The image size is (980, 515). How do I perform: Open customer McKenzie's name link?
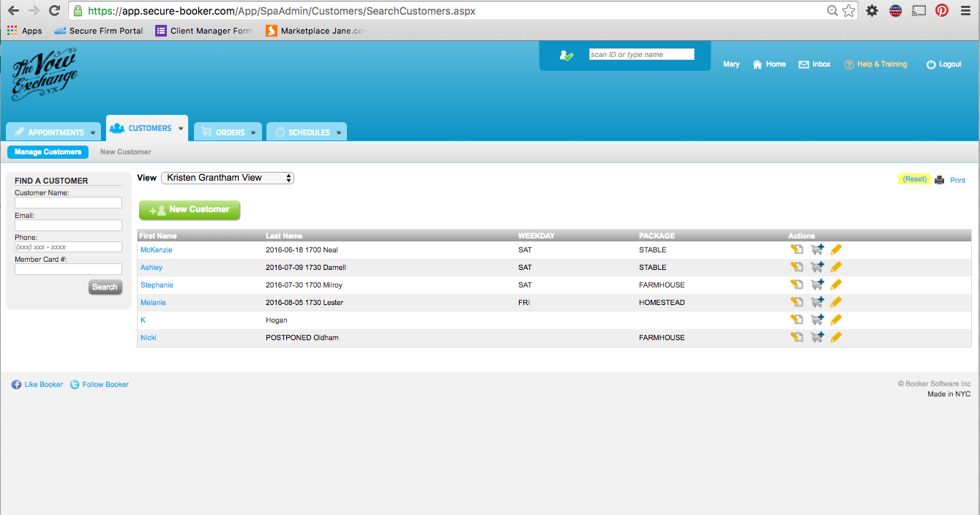point(156,250)
